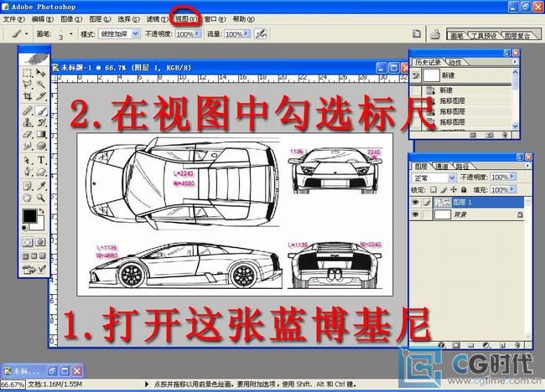Switch to the 动作 tab

click(x=454, y=62)
